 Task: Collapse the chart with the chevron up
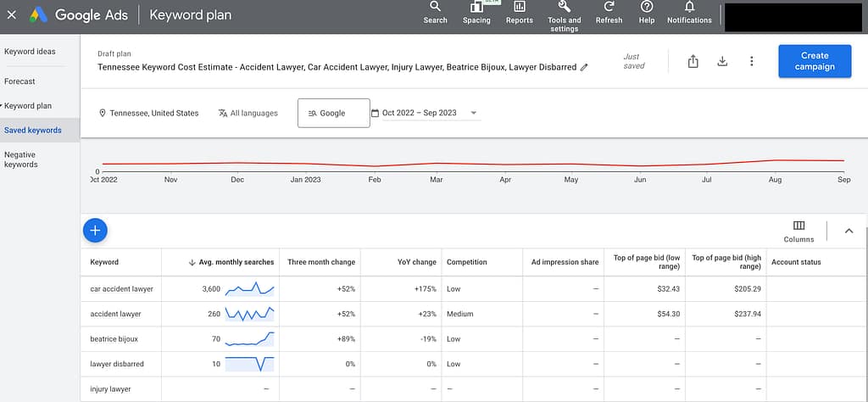tap(849, 231)
